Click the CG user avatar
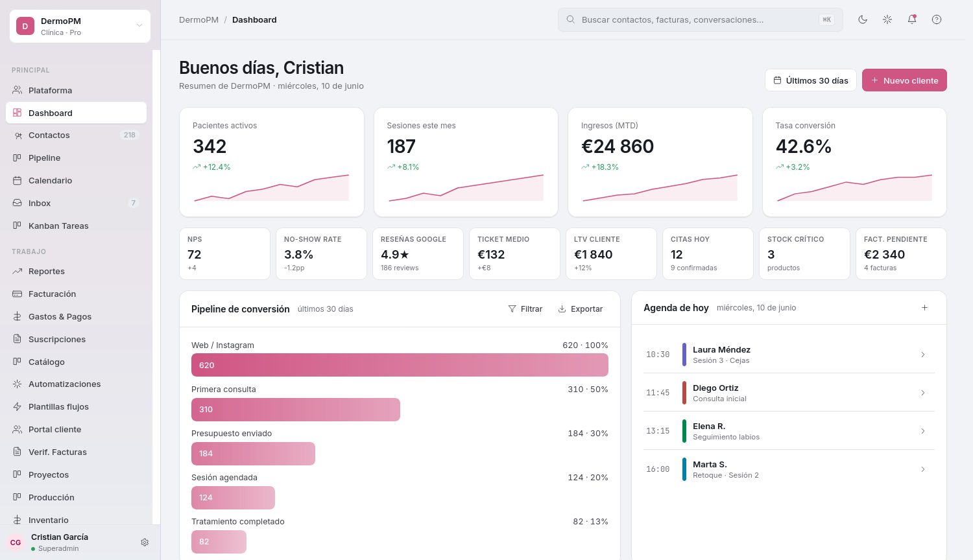The width and height of the screenshot is (973, 560). pyautogui.click(x=16, y=542)
